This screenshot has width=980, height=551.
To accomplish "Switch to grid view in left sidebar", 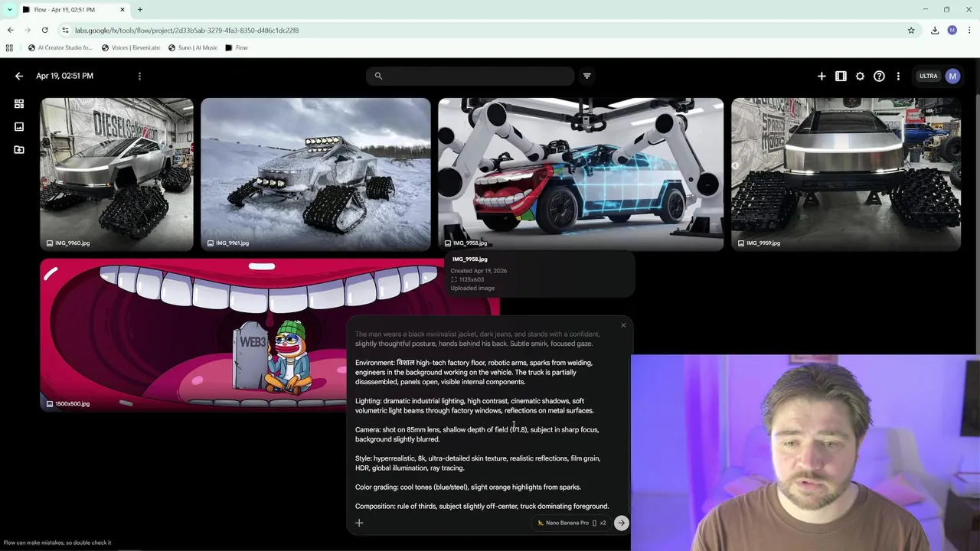I will click(19, 103).
